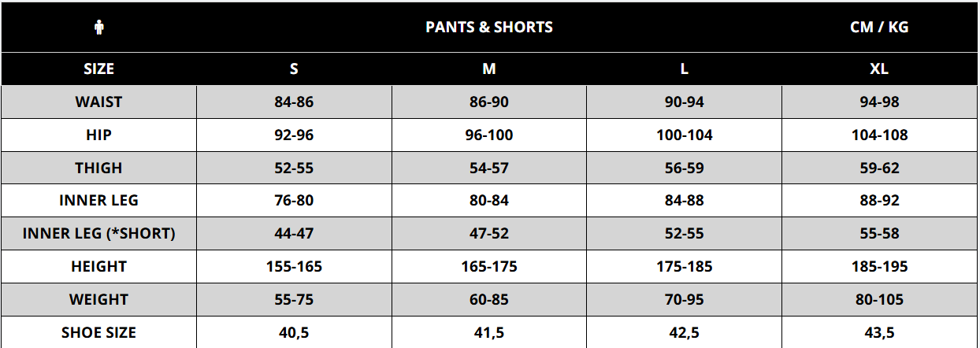
Task: Select the S size column header
Action: (294, 69)
